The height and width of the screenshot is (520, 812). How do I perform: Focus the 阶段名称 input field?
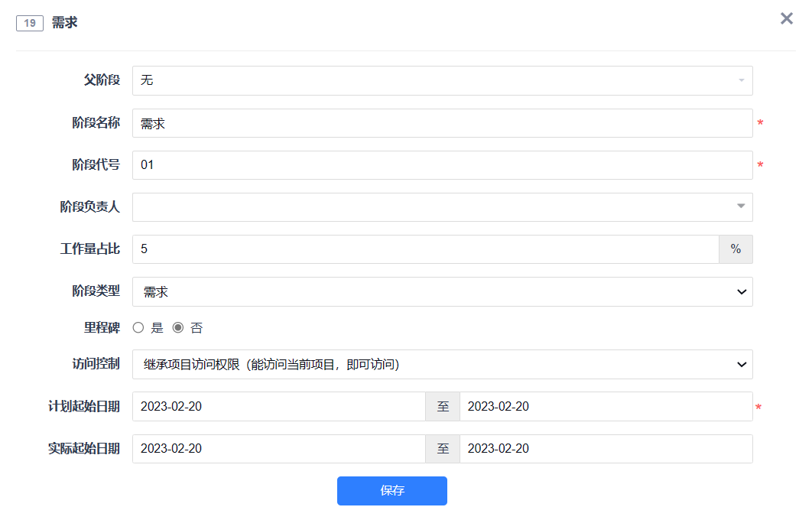point(442,123)
